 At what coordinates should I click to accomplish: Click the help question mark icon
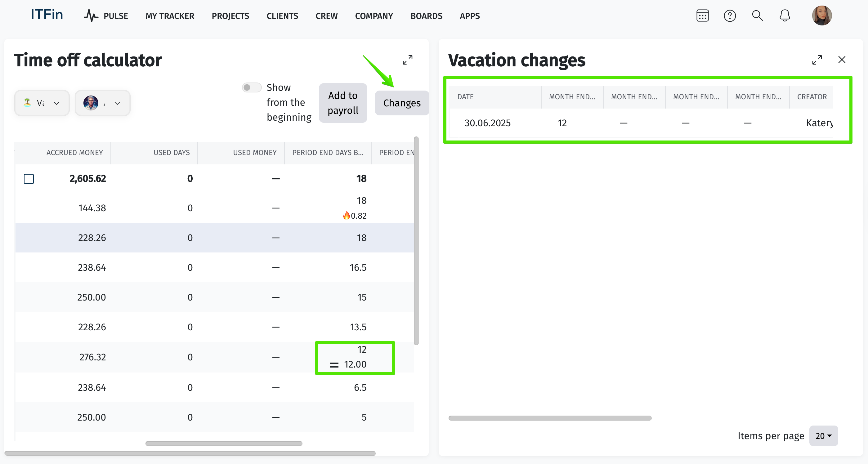(x=730, y=16)
